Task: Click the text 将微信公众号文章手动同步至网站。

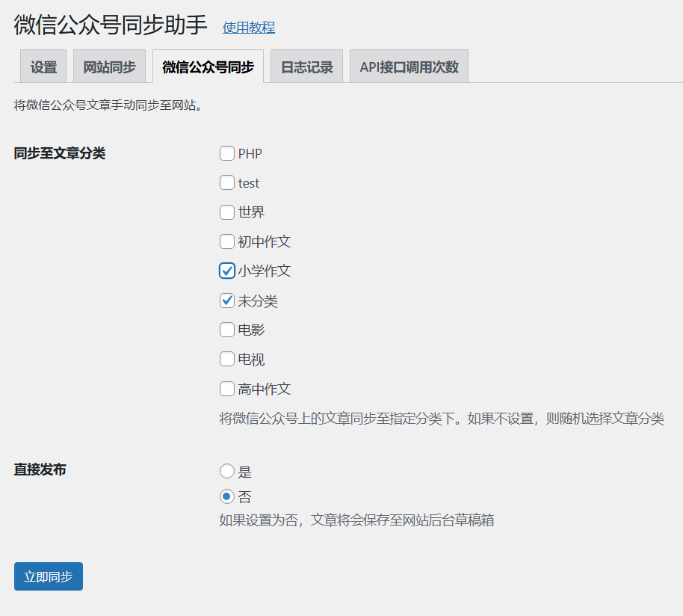Action: tap(109, 105)
